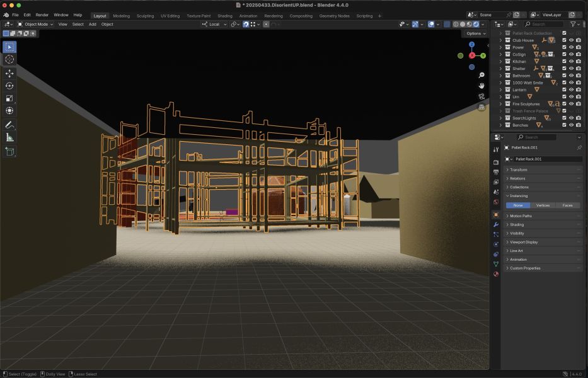Disable rendering for the Benches collection
This screenshot has width=588, height=378.
coord(579,125)
